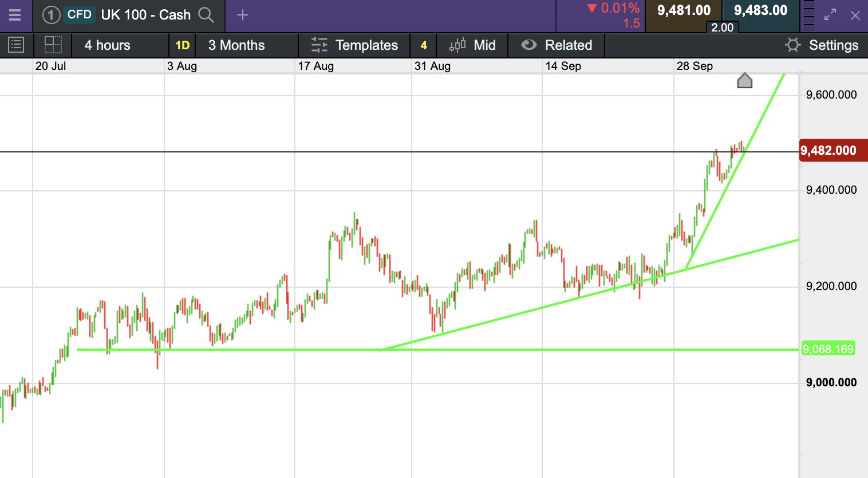The height and width of the screenshot is (478, 868).
Task: Open the chart layout grid icon
Action: (53, 45)
